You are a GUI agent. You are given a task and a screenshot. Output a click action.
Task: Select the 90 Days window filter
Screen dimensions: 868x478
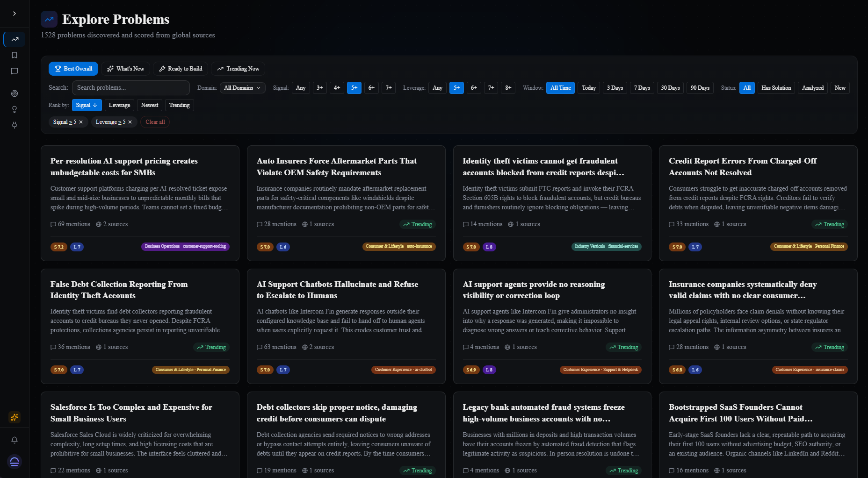click(700, 88)
